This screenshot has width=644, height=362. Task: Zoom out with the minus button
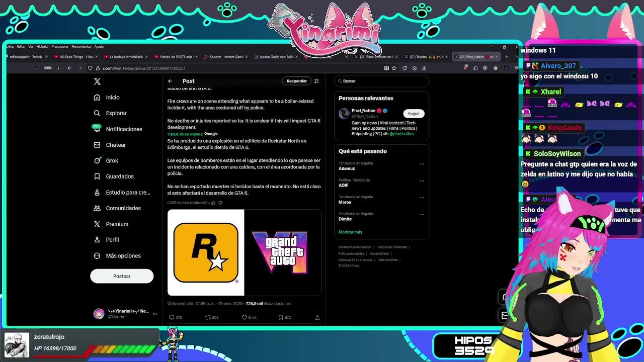[36, 68]
